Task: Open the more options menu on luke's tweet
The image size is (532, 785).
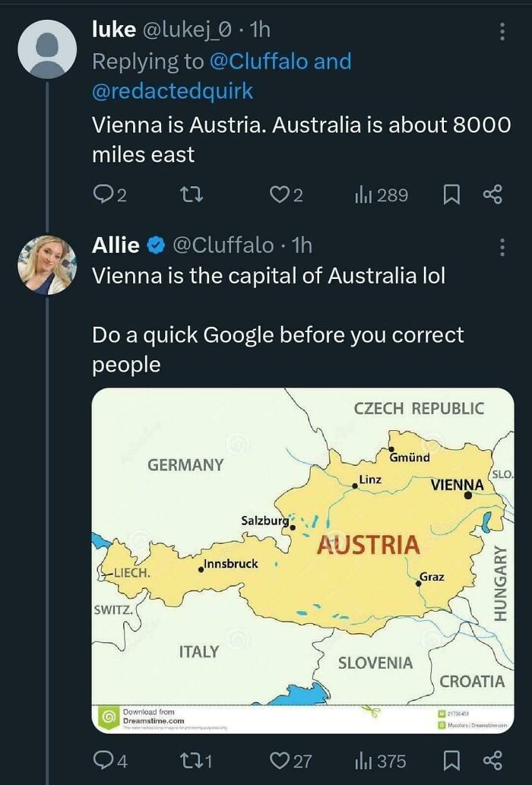Action: click(502, 32)
